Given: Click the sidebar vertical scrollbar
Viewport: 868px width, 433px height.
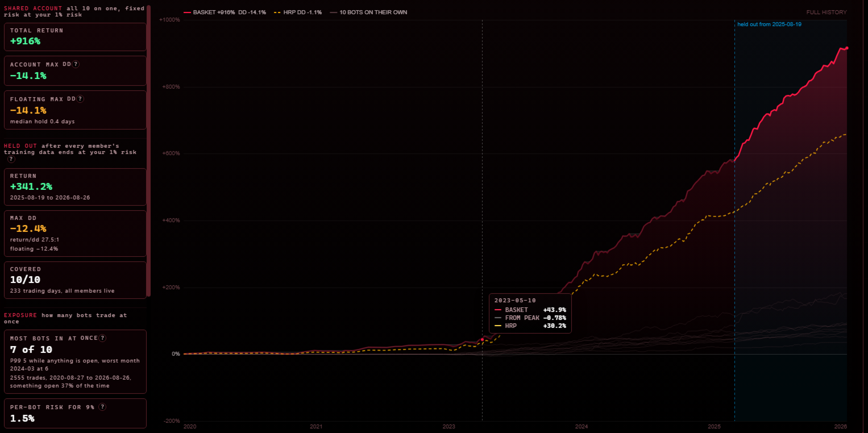Looking at the screenshot, I should [149, 151].
